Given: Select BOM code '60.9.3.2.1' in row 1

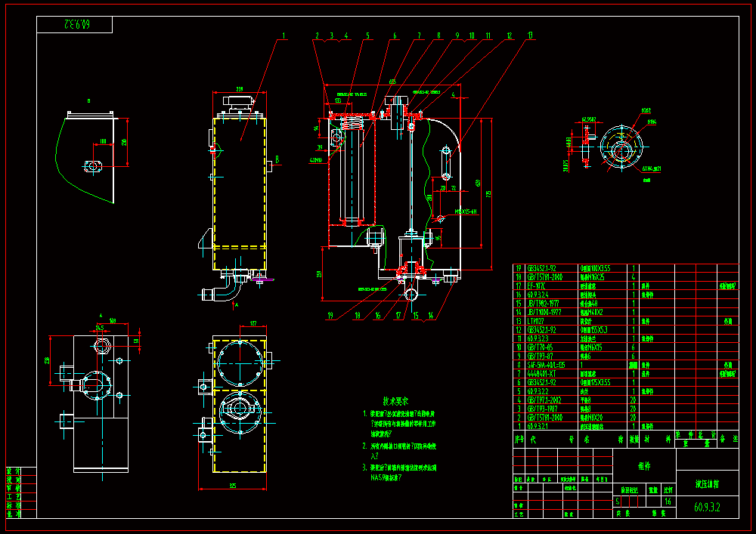Looking at the screenshot, I should (x=538, y=426).
